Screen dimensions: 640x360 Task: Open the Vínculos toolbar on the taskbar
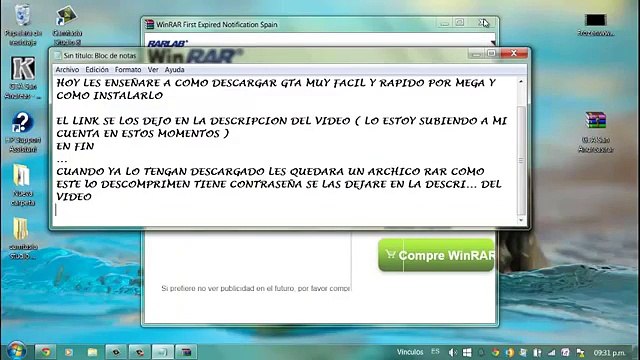click(410, 352)
